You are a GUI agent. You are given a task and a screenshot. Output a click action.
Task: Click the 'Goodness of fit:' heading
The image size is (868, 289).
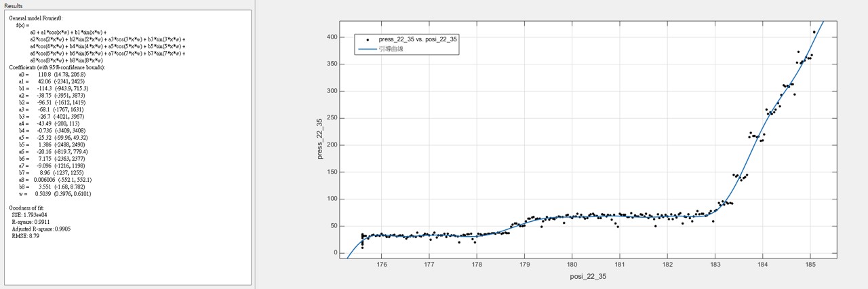29,207
